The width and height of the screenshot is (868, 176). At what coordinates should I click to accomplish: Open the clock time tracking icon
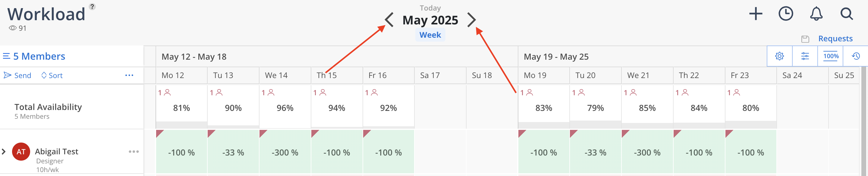(x=786, y=14)
